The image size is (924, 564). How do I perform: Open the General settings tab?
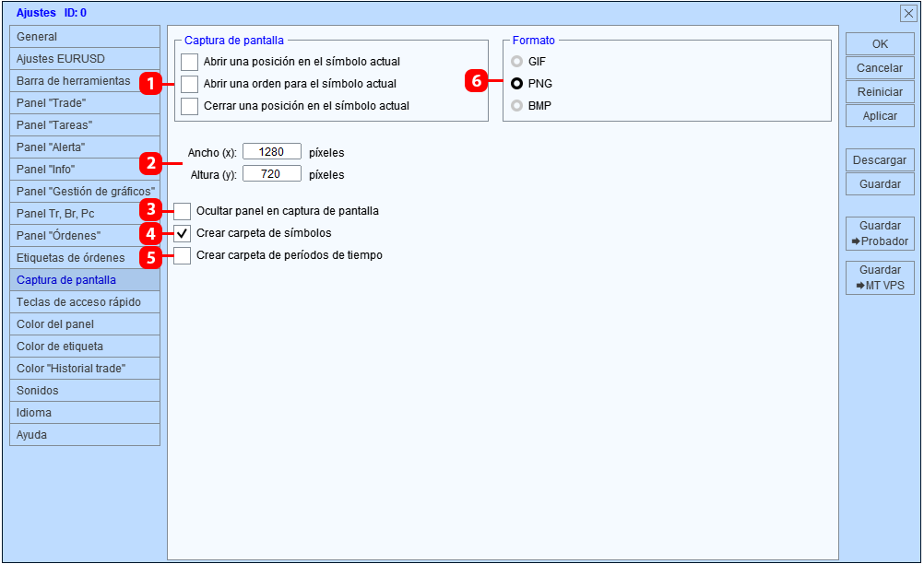(85, 37)
